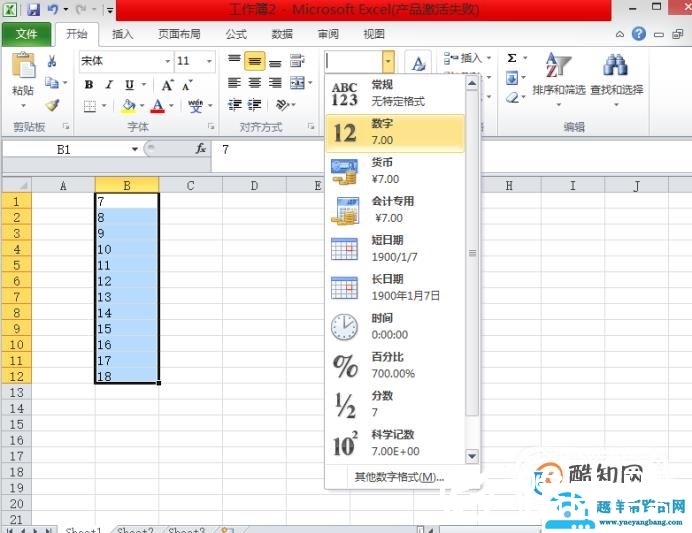The height and width of the screenshot is (533, 692).
Task: Select column B header
Action: tap(127, 186)
